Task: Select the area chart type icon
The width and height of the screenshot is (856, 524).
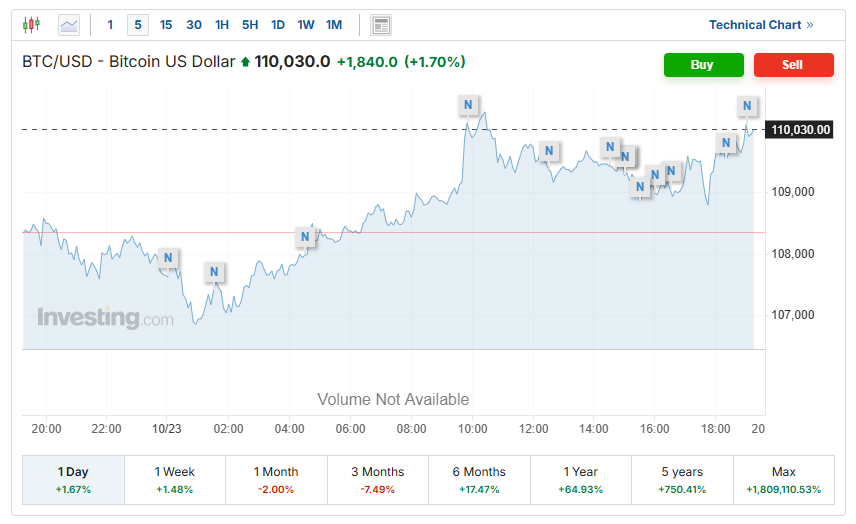Action: pos(69,25)
